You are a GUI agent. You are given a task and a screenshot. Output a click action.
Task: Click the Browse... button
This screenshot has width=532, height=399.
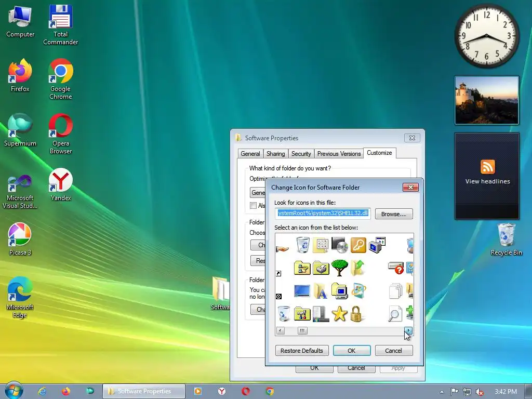[x=394, y=214]
